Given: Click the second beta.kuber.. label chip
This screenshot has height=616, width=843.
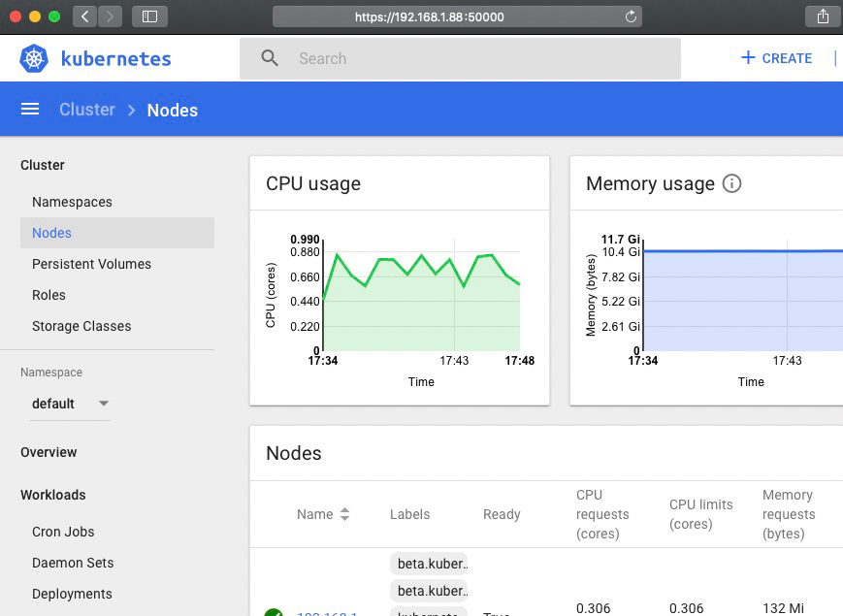Looking at the screenshot, I should [429, 591].
